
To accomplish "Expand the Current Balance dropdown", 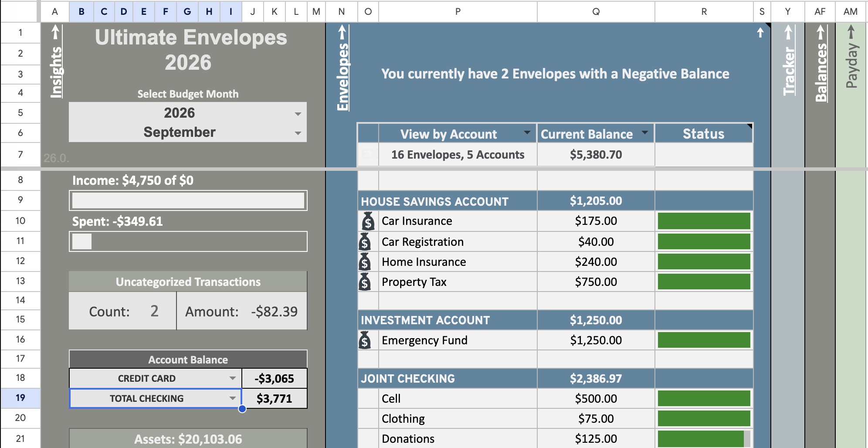I will pyautogui.click(x=645, y=132).
